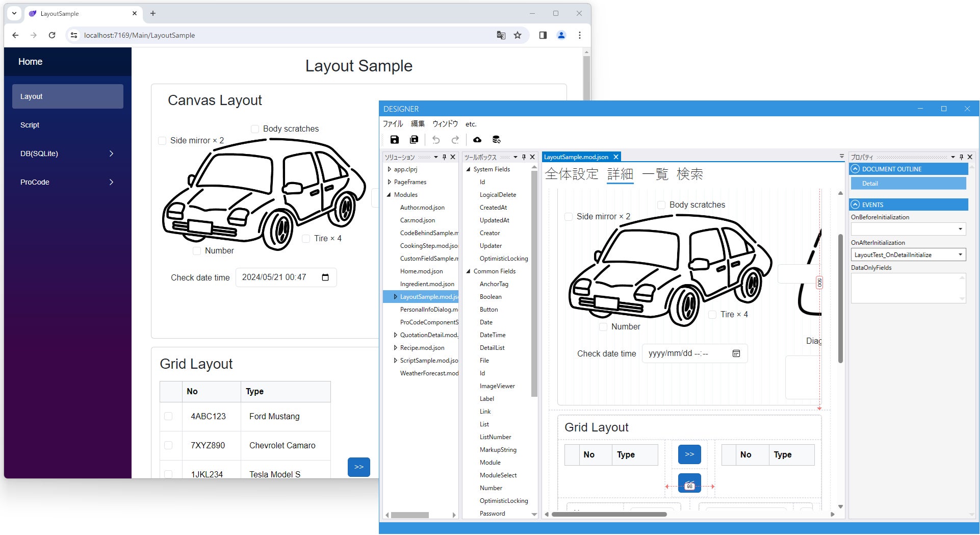Click the Save All icon in Designer toolbar
This screenshot has width=980, height=535.
[414, 140]
